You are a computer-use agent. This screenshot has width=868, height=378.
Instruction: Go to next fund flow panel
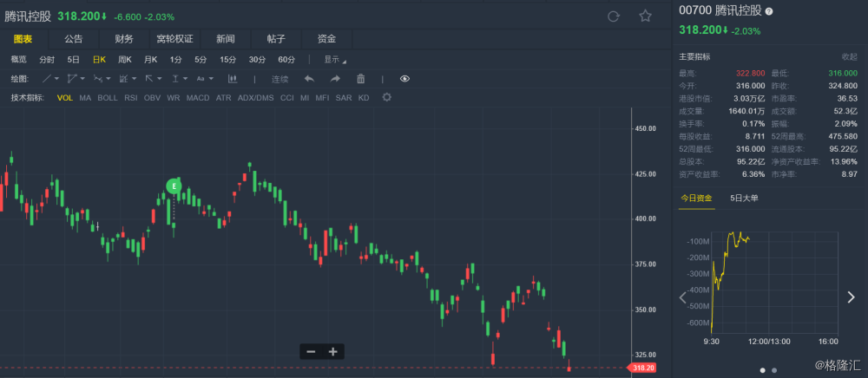coord(851,297)
